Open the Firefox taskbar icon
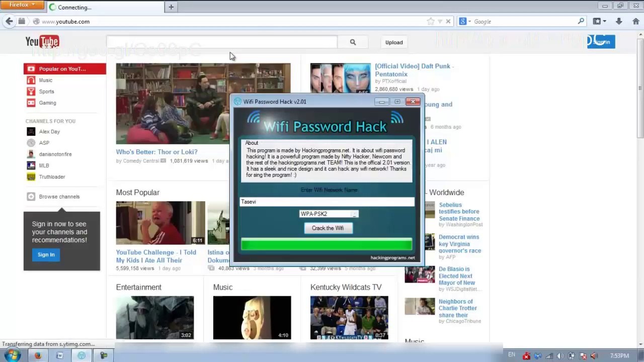This screenshot has height=362, width=644. (x=38, y=355)
